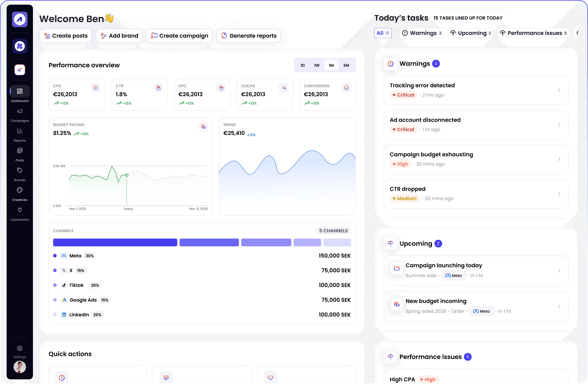Select the 1D time range
The image size is (588, 384).
tap(302, 65)
